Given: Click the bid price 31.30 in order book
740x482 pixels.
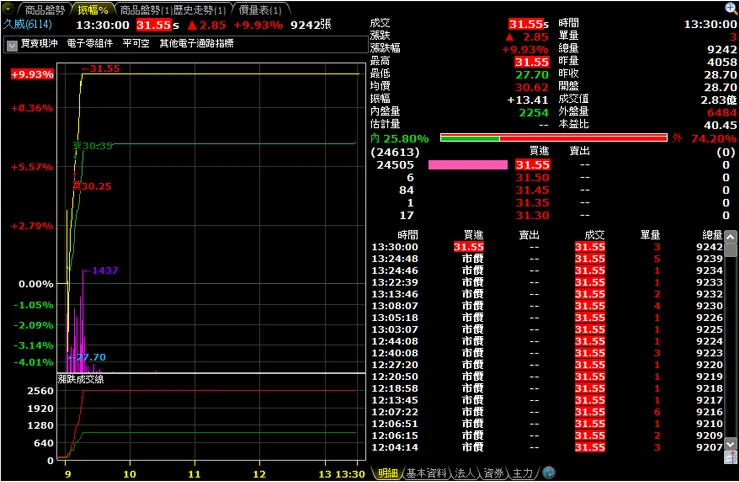Looking at the screenshot, I should click(x=532, y=216).
